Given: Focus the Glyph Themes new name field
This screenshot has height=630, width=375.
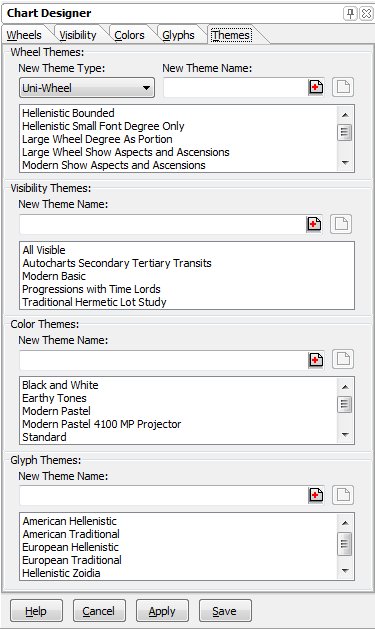Looking at the screenshot, I should click(164, 495).
